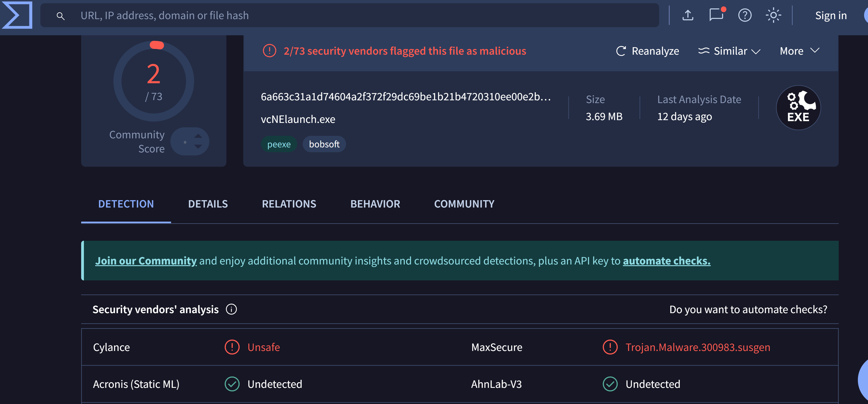868x404 pixels.
Task: Select the AhnLab-V3 vendor name
Action: click(496, 384)
